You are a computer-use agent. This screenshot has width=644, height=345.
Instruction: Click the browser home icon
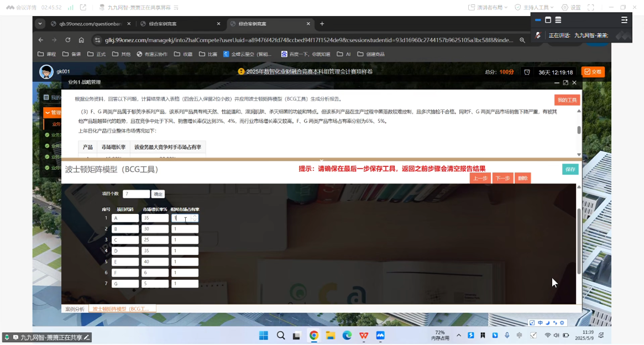pyautogui.click(x=81, y=40)
